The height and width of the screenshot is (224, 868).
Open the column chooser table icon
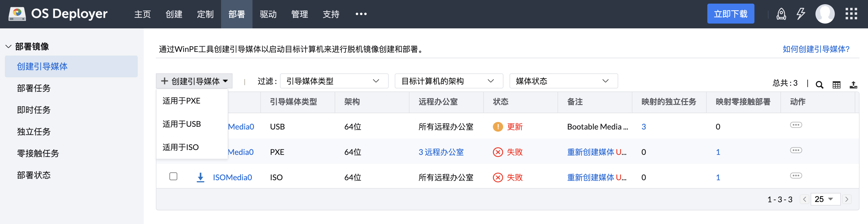836,85
